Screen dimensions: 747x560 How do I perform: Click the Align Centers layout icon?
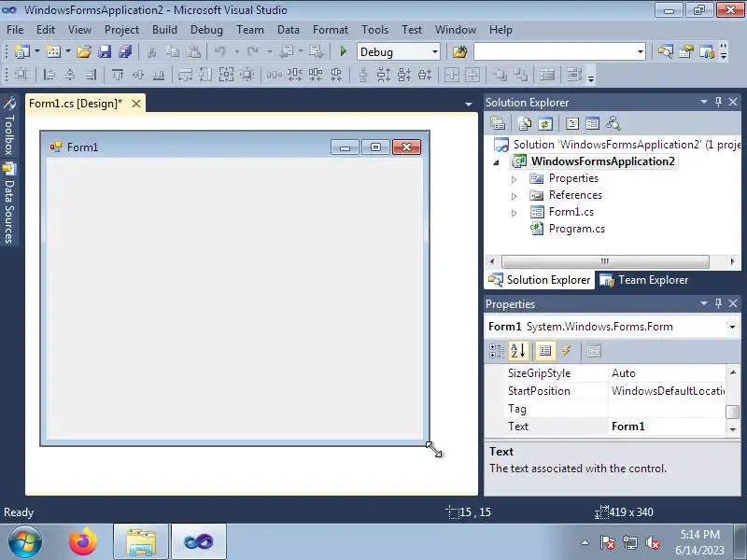click(70, 75)
